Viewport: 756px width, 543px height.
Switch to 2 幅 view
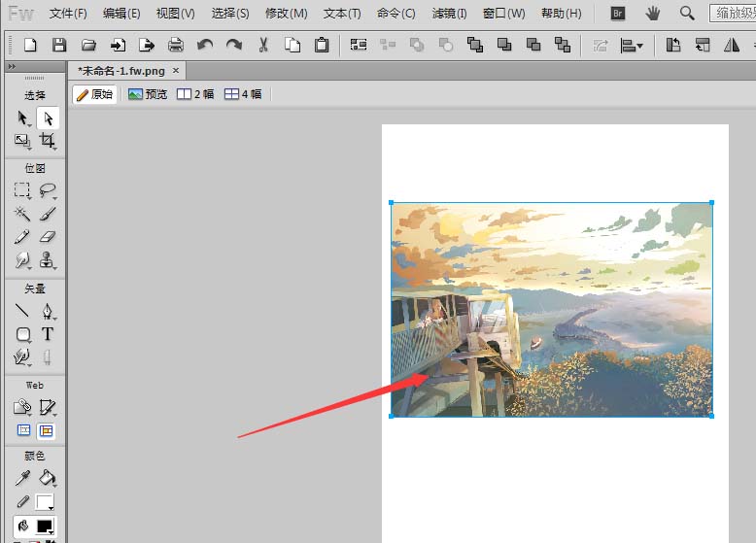(195, 94)
